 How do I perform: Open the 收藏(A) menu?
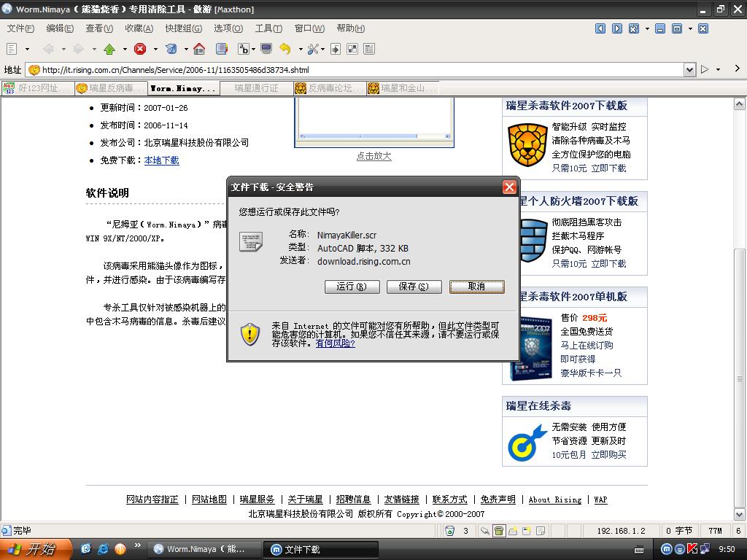click(139, 28)
